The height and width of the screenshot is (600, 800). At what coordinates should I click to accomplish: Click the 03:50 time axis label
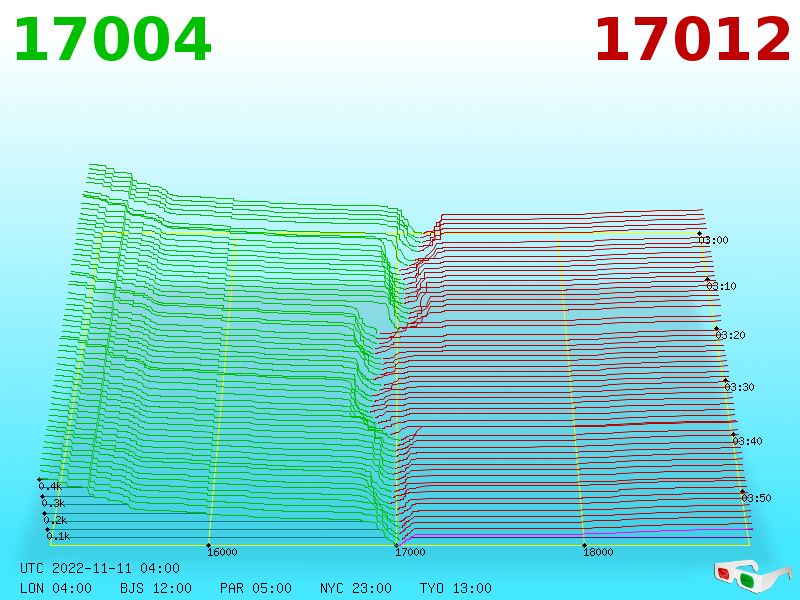pyautogui.click(x=756, y=498)
